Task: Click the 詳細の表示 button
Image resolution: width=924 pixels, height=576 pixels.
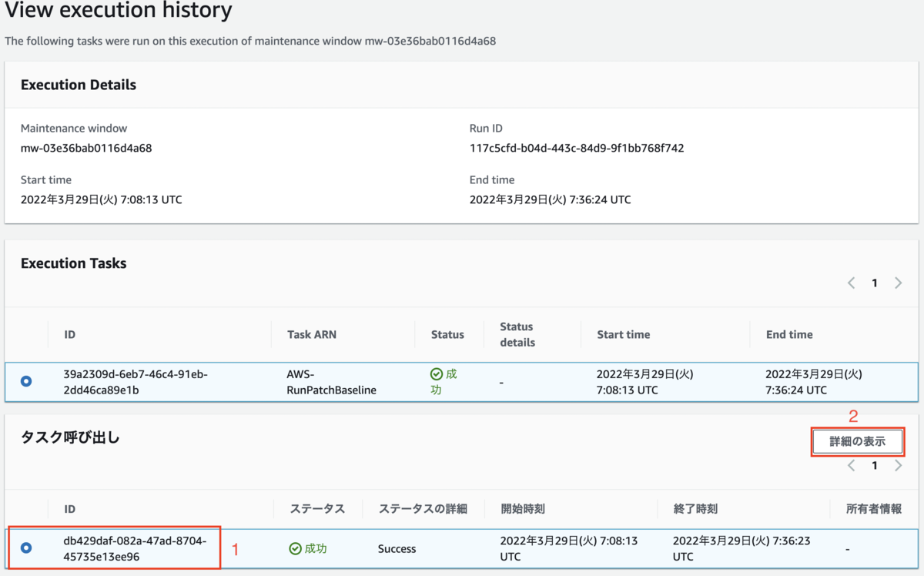Action: (857, 442)
